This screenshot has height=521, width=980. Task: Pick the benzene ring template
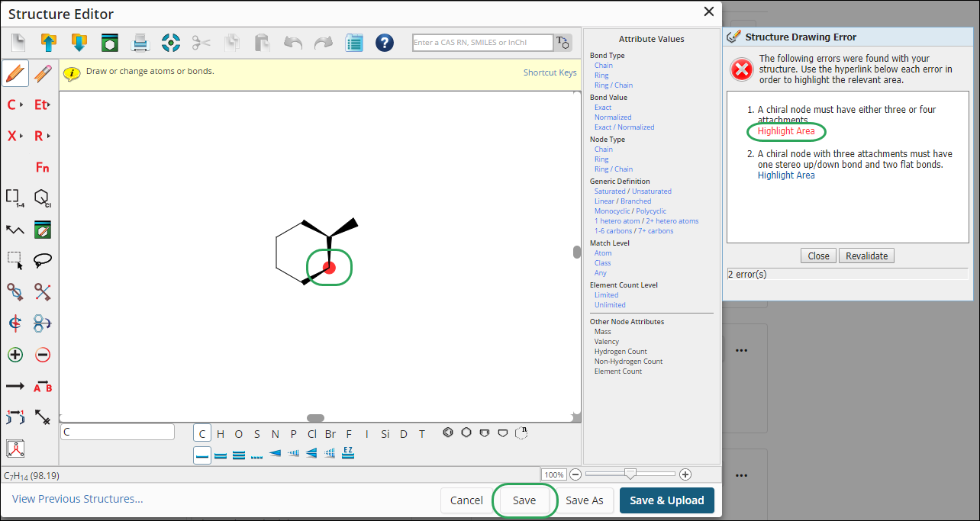(447, 433)
